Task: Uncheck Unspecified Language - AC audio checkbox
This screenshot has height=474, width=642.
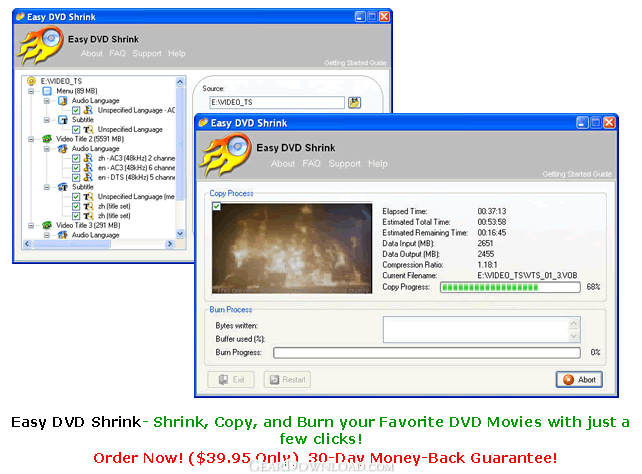Action: [x=76, y=110]
